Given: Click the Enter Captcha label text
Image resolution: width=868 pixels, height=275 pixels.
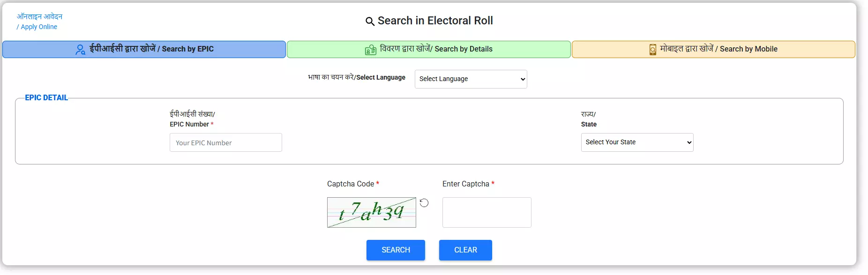Looking at the screenshot, I should 466,184.
